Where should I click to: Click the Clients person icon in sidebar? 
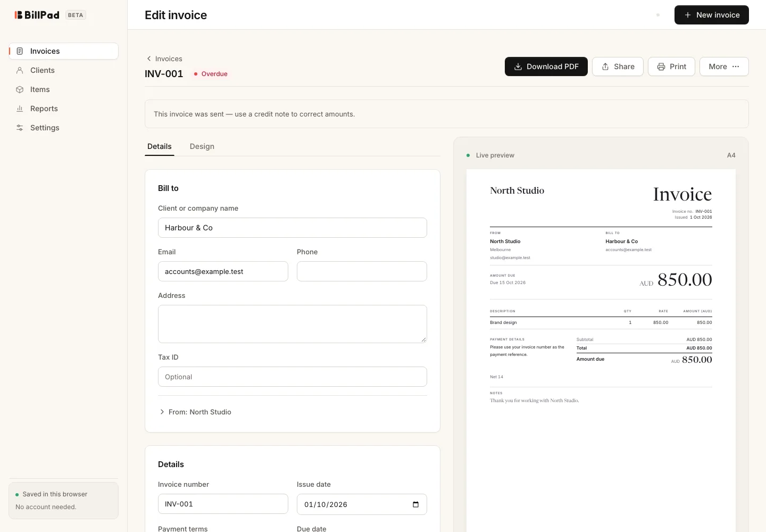(x=20, y=70)
